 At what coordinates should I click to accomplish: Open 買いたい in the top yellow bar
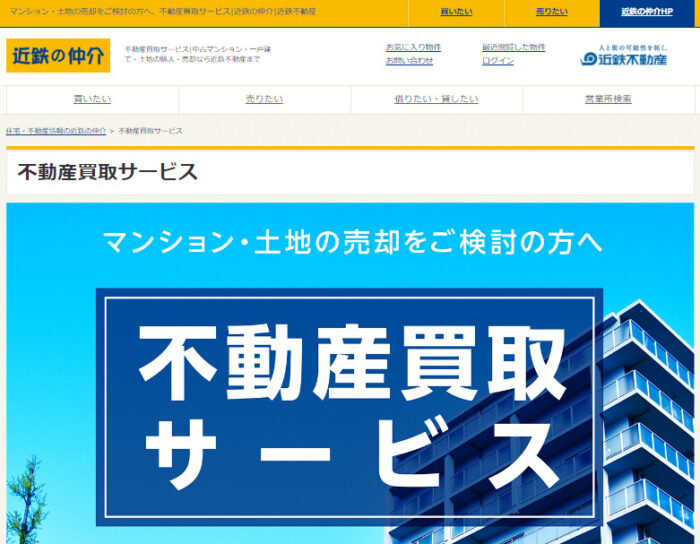456,12
